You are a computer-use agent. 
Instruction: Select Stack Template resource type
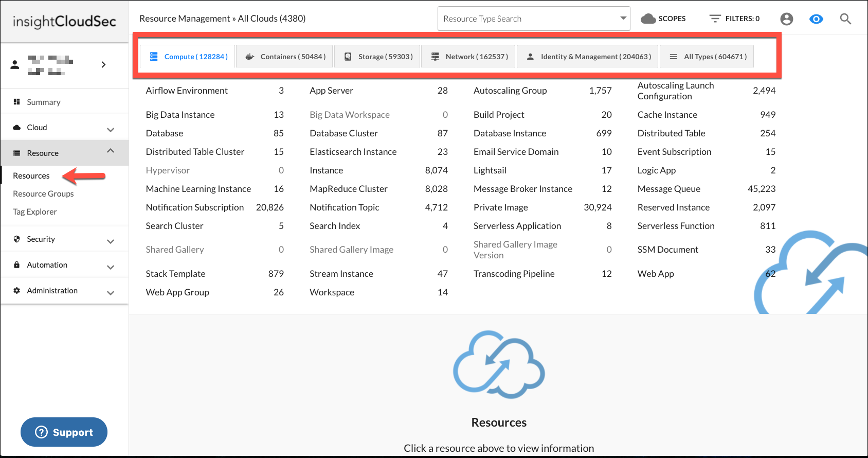[x=175, y=274]
